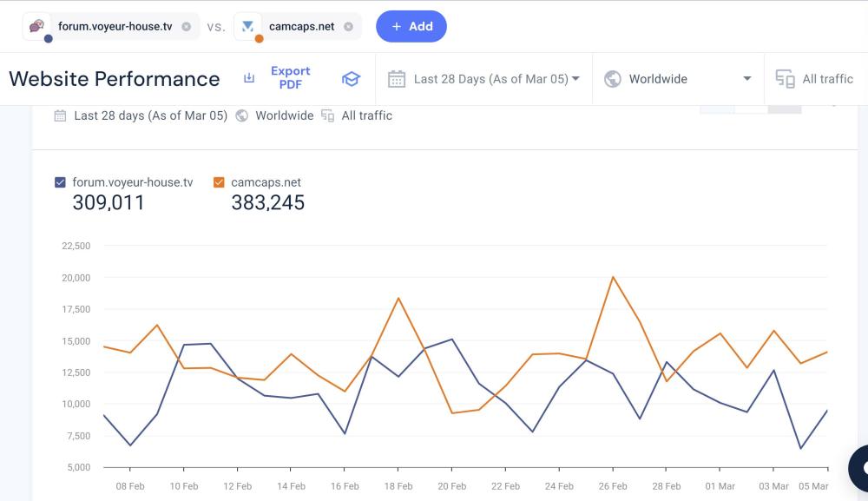Remove forum.voyeur-house.tv from comparison

(186, 27)
